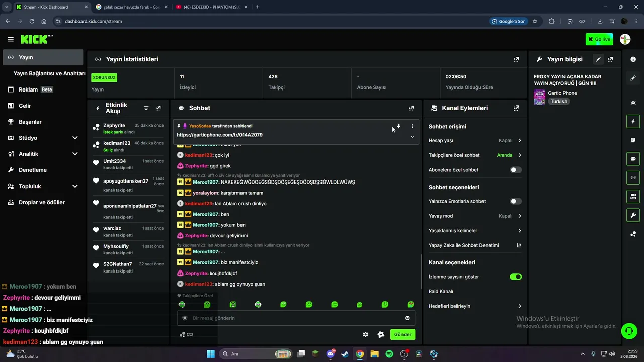Pop out the Etkinlik Akışı panel
644x362 pixels.
click(x=158, y=108)
